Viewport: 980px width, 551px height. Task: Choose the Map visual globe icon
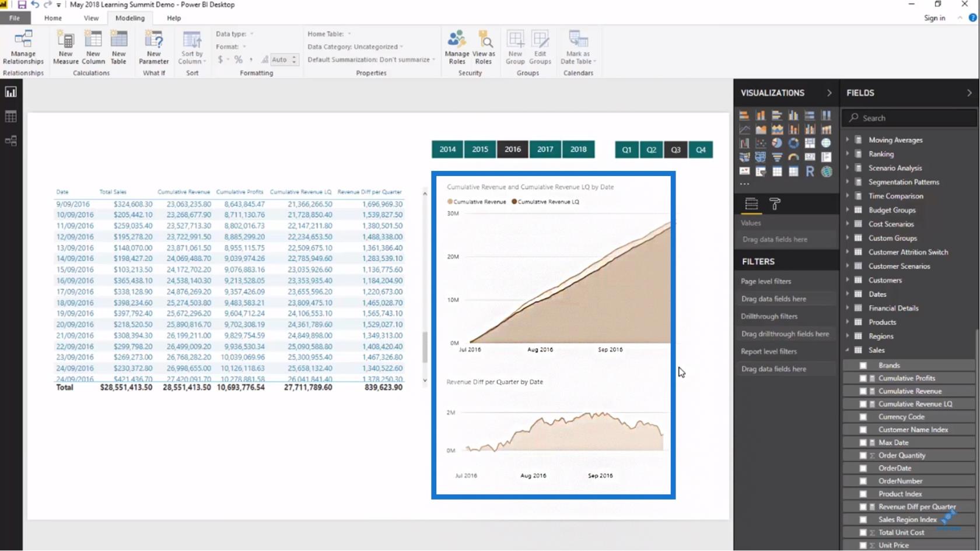pos(826,143)
